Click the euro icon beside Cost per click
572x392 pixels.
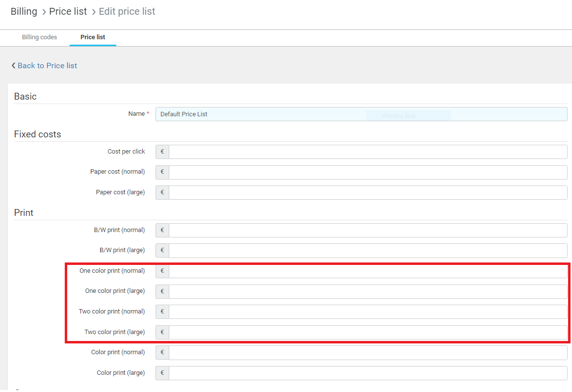tap(162, 152)
